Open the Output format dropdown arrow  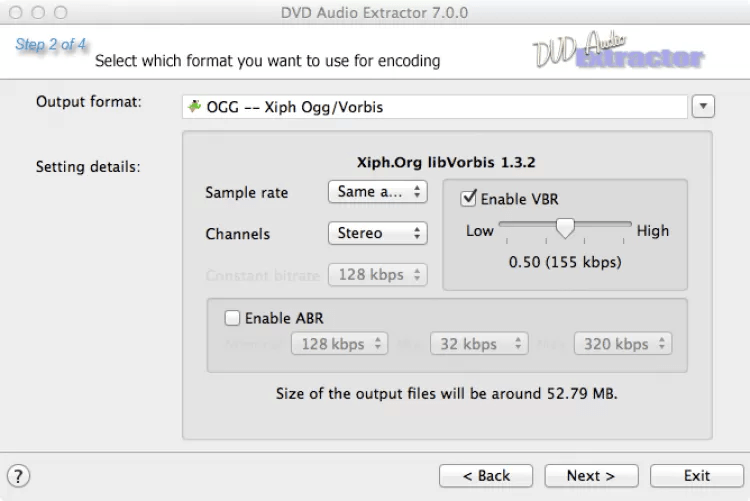tap(703, 106)
